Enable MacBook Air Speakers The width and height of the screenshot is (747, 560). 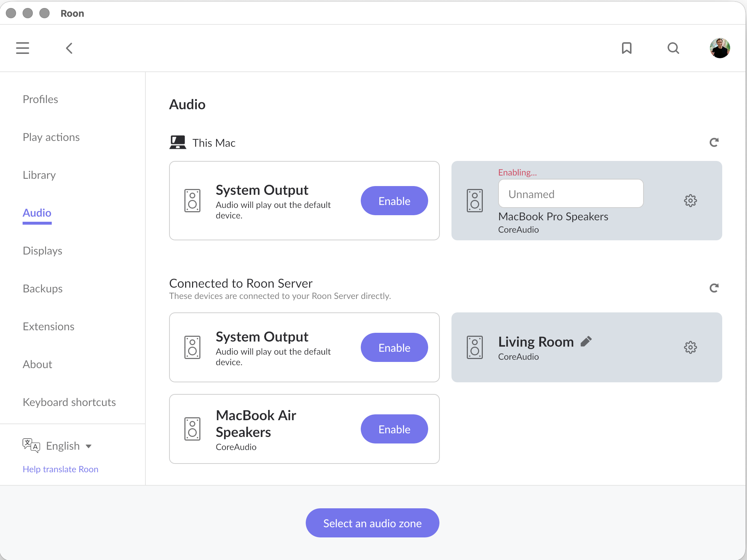[394, 429]
